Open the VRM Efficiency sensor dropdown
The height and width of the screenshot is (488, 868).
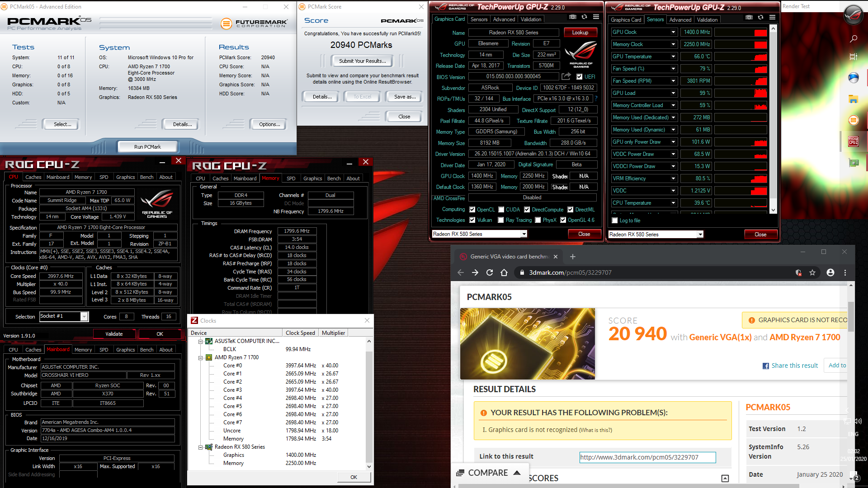click(x=673, y=178)
